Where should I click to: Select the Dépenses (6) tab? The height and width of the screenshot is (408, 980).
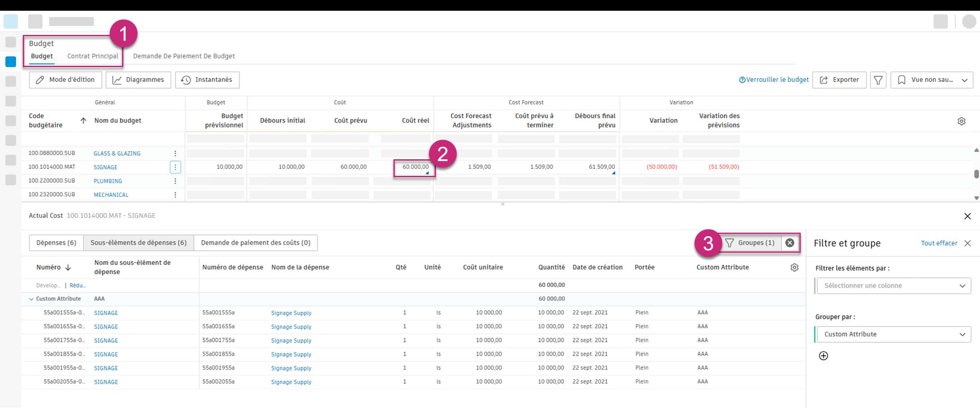pos(56,242)
